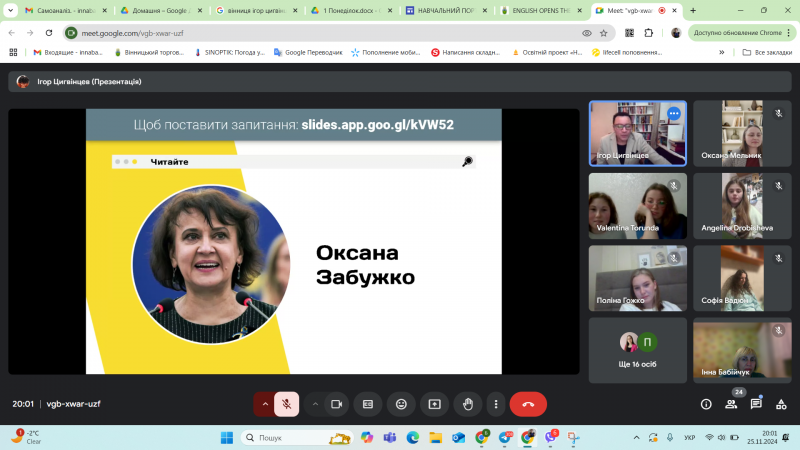800x450 pixels.
Task: Select Оксана Мельник's video tile
Action: pyautogui.click(x=742, y=133)
